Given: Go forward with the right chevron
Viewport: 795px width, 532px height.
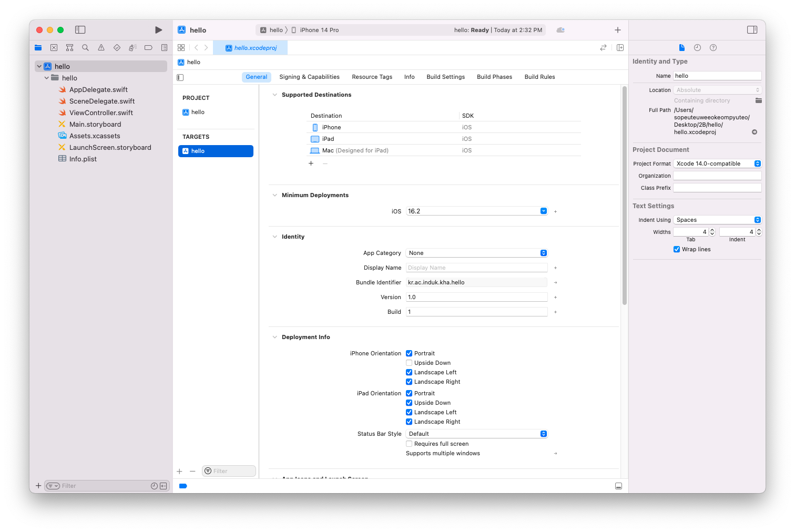Looking at the screenshot, I should (206, 48).
